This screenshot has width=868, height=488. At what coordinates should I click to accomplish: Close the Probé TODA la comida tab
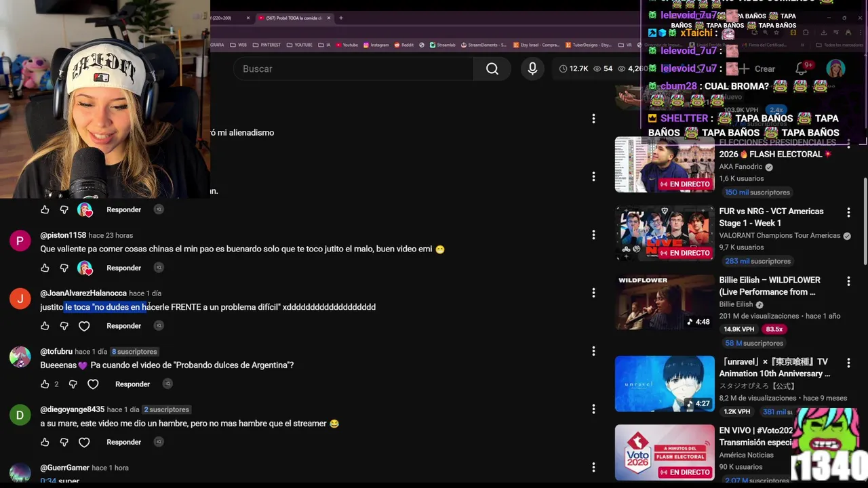coord(330,18)
